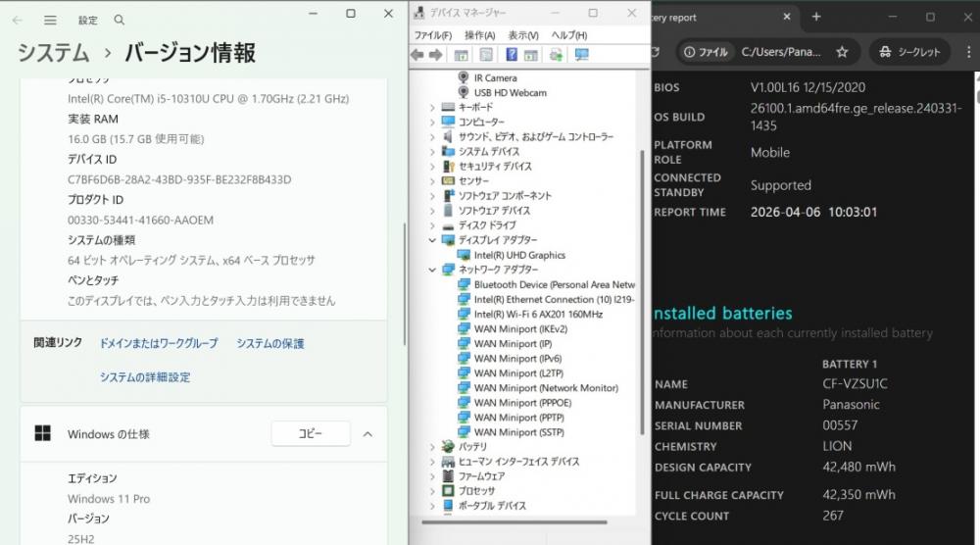This screenshot has height=545, width=980.
Task: Close the battery report browser tab
Action: point(787,17)
